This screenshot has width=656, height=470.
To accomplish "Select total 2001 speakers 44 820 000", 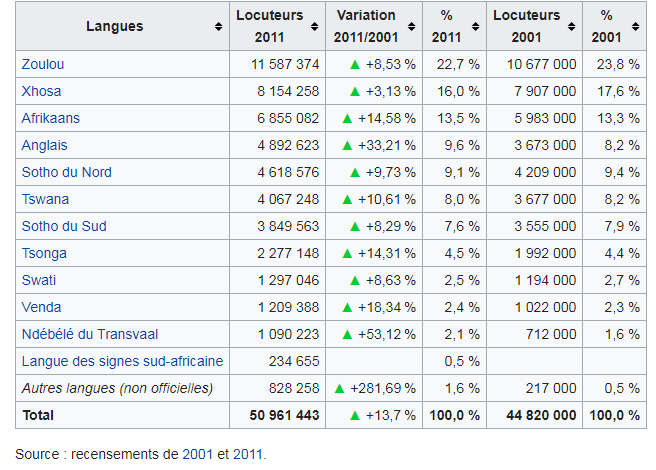I will coord(541,415).
